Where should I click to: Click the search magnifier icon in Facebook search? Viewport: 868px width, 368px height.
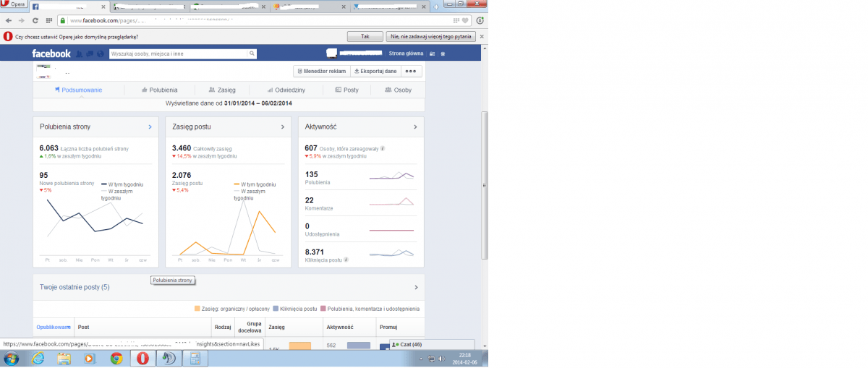(252, 54)
